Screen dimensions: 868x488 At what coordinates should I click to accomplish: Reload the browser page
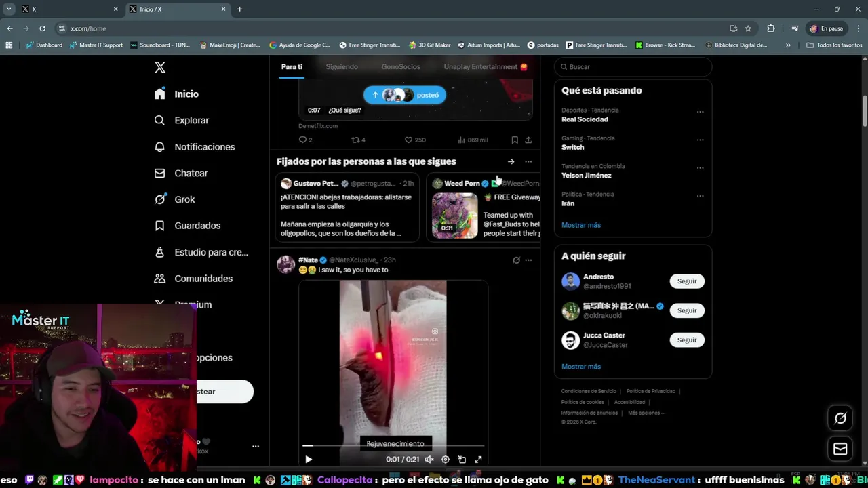(42, 28)
